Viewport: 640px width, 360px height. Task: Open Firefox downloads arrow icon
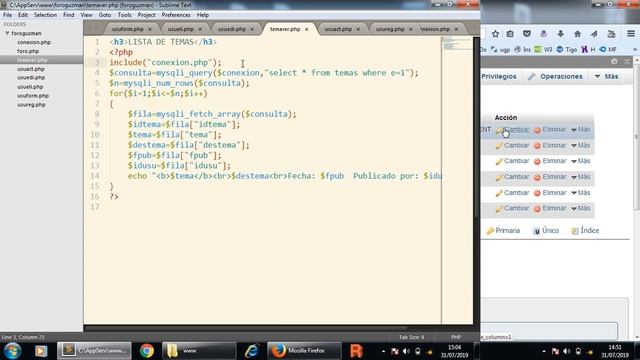pyautogui.click(x=560, y=34)
